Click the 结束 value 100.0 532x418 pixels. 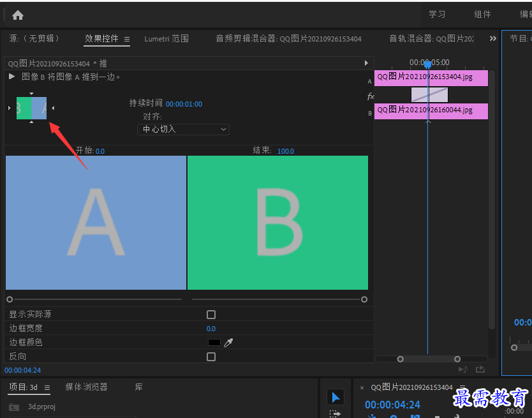pos(286,151)
